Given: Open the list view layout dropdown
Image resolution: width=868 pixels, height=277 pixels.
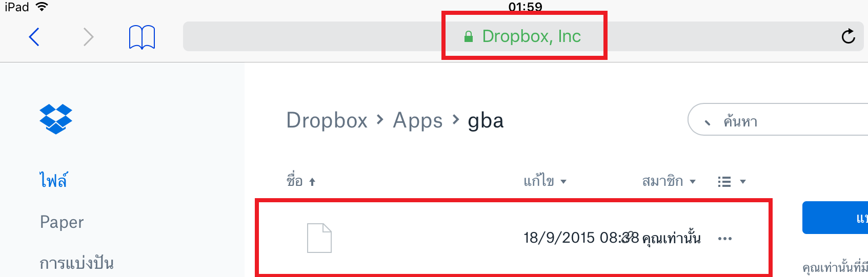Looking at the screenshot, I should pos(732,182).
